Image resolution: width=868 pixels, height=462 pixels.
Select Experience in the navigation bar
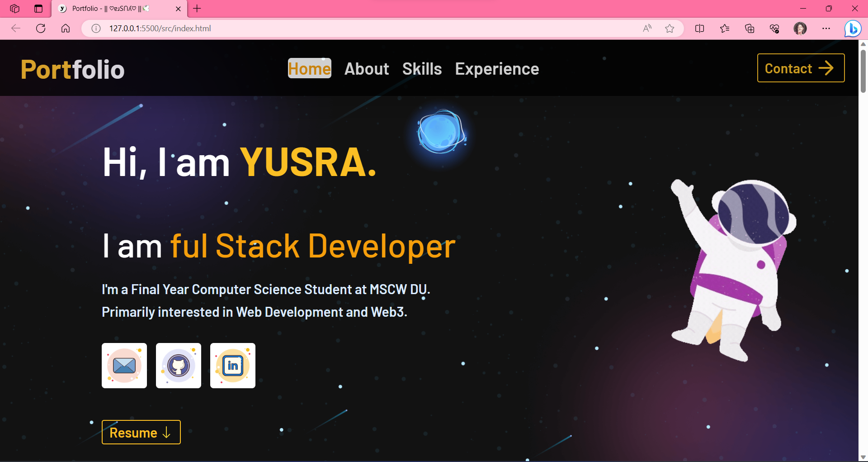(497, 69)
